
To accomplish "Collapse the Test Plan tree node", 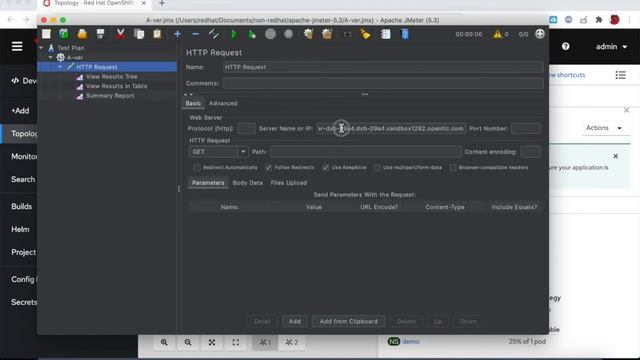I will (x=41, y=48).
